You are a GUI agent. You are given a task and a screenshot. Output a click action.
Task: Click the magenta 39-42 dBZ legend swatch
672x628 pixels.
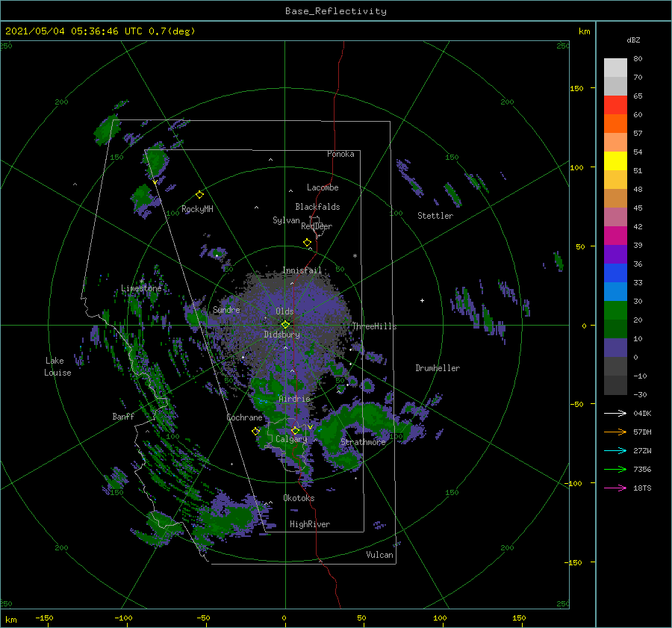(x=615, y=235)
